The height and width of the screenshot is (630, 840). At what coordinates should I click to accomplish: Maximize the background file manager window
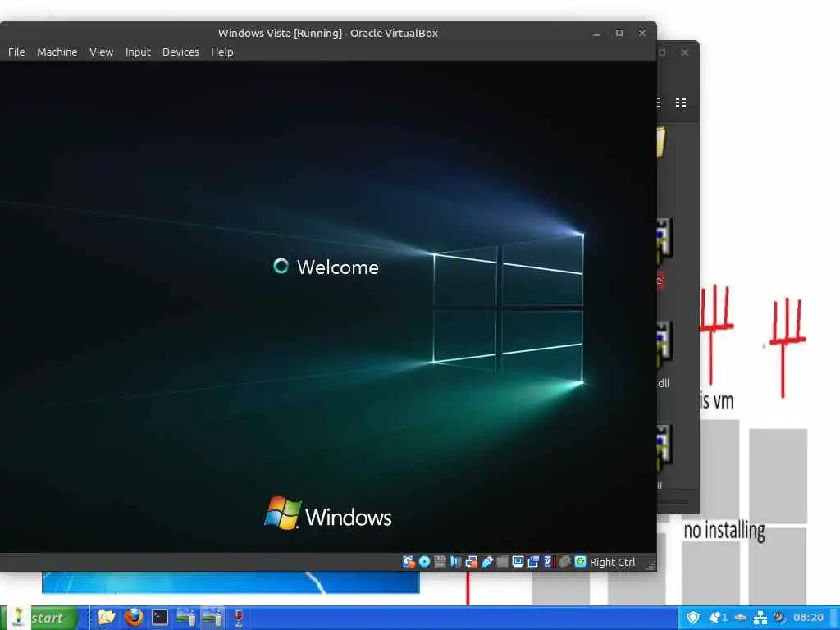pyautogui.click(x=662, y=52)
